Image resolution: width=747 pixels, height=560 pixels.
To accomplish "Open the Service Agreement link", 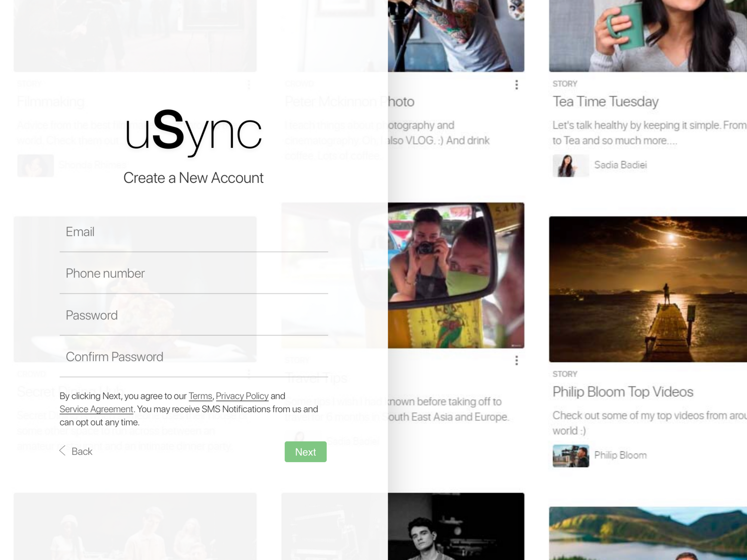I will 96,409.
